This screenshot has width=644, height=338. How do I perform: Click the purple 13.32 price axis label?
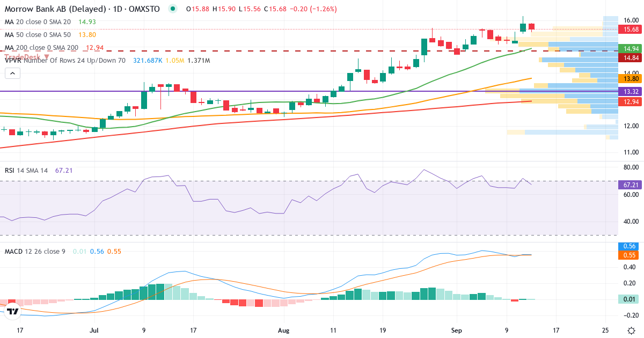(x=629, y=91)
